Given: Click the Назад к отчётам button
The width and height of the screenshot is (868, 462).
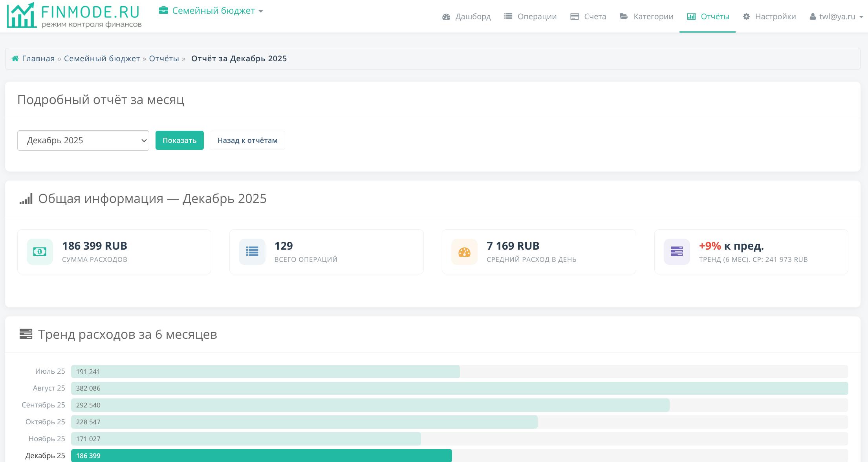Looking at the screenshot, I should [247, 141].
